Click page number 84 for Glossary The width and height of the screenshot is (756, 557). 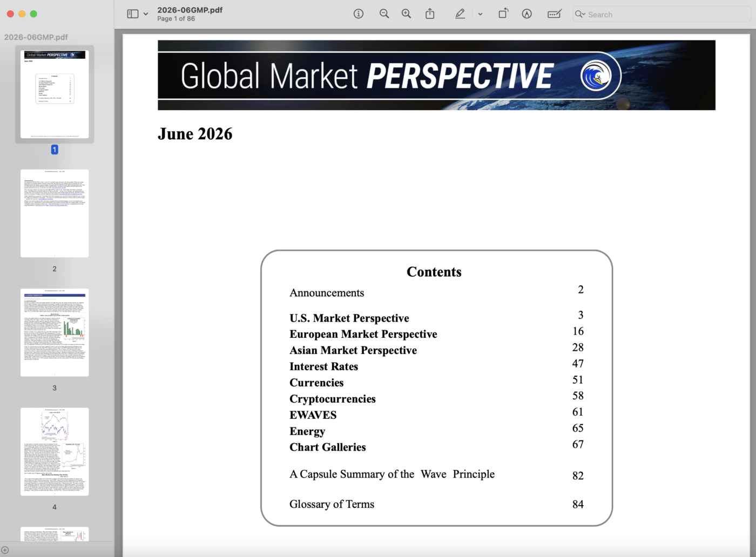click(x=578, y=504)
